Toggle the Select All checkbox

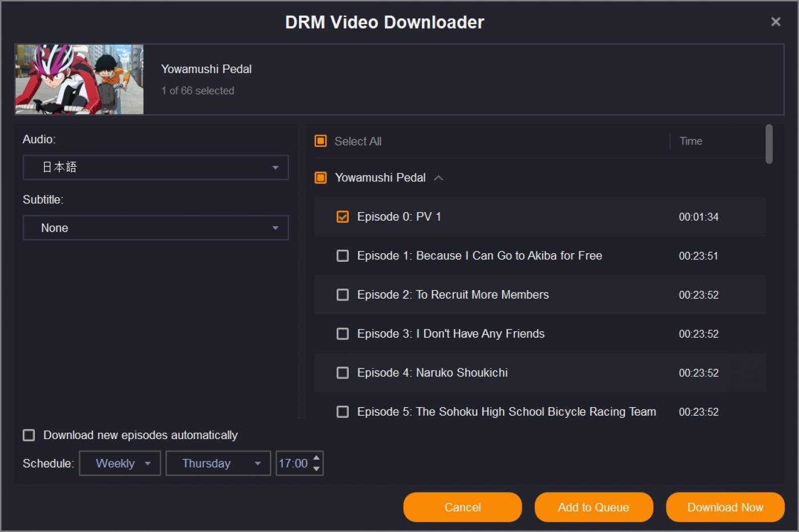pyautogui.click(x=320, y=141)
